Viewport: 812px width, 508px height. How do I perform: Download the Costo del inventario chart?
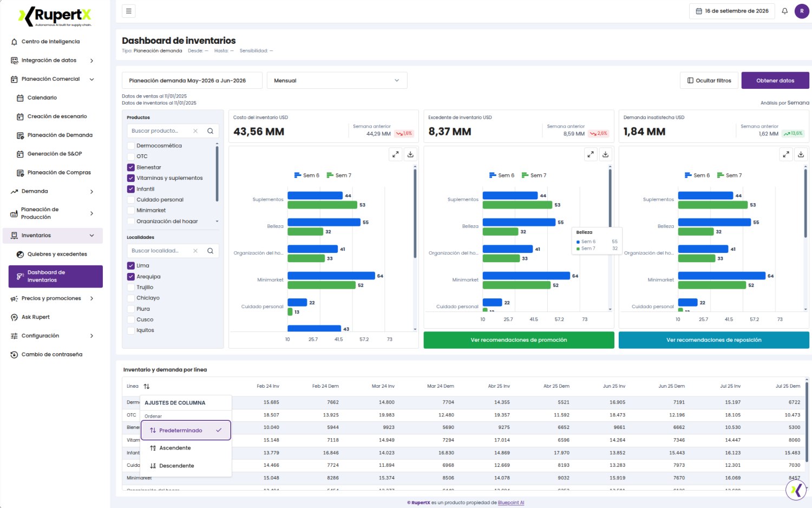(410, 154)
